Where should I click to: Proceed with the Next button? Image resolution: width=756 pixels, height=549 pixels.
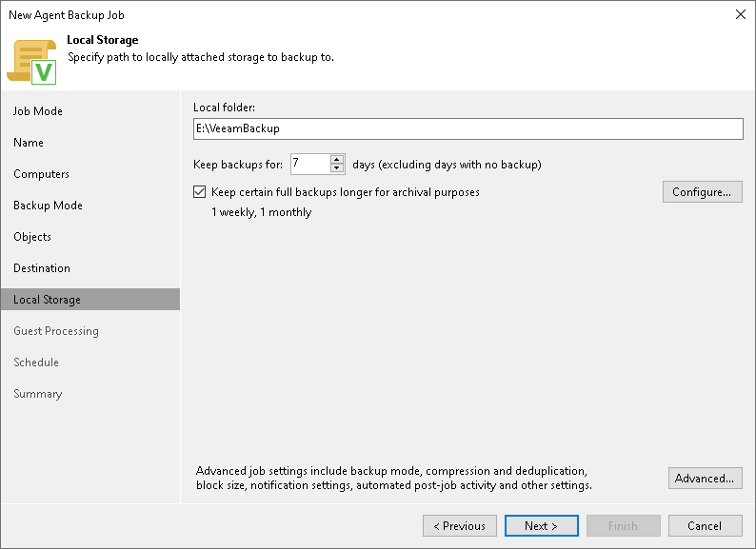tap(542, 525)
